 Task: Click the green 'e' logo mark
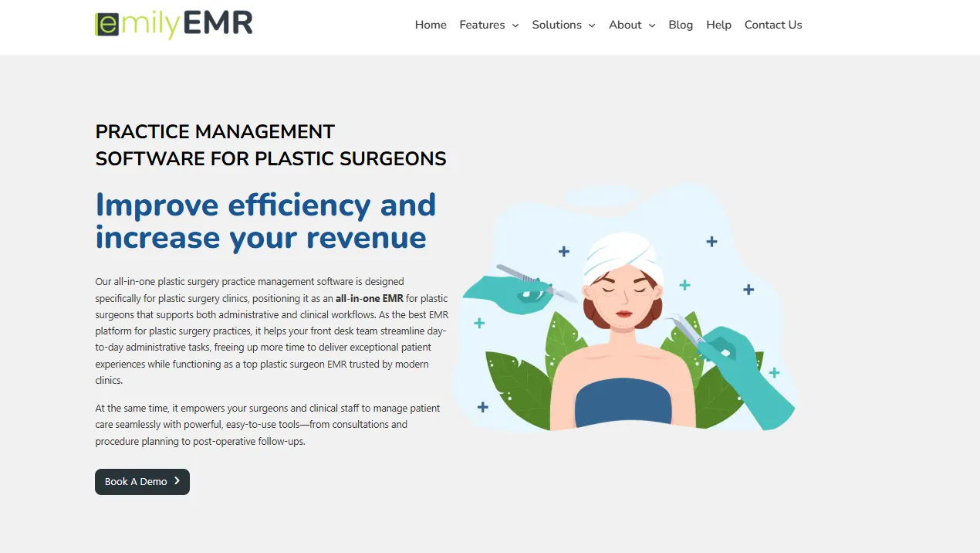coord(106,25)
